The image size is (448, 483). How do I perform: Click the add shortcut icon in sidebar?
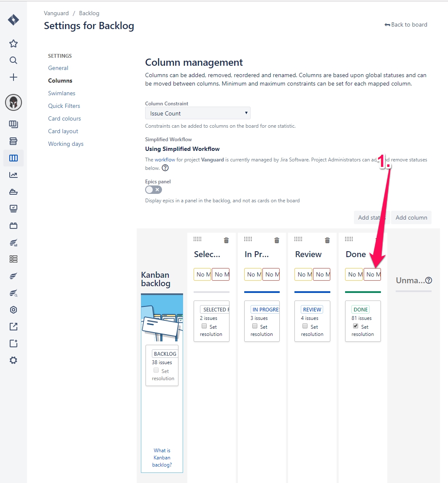click(13, 343)
